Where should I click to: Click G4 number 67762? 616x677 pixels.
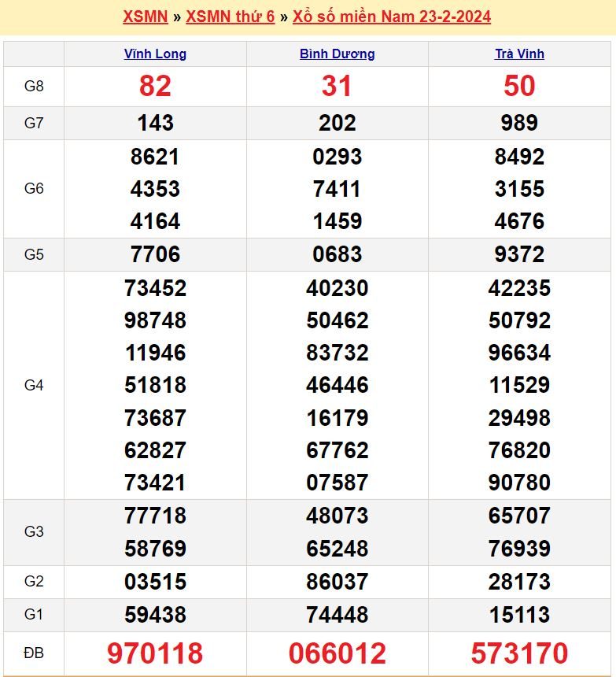coord(338,450)
